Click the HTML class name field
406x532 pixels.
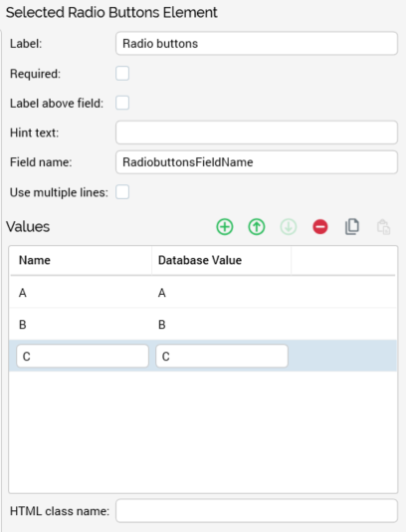click(257, 511)
